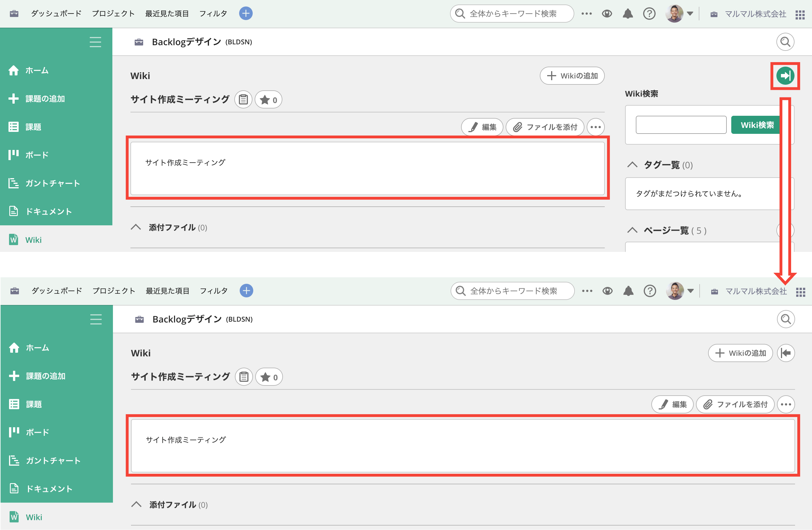
Task: Focus the 全体からキーワード検索 field in the top bar
Action: [512, 14]
